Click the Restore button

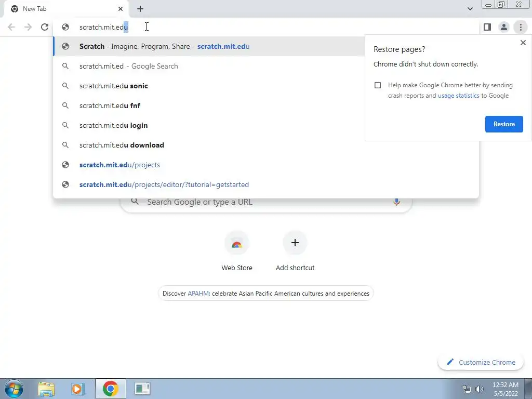click(x=504, y=124)
